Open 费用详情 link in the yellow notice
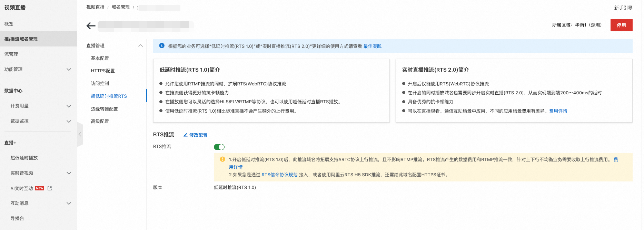644x230 pixels. (x=616, y=159)
